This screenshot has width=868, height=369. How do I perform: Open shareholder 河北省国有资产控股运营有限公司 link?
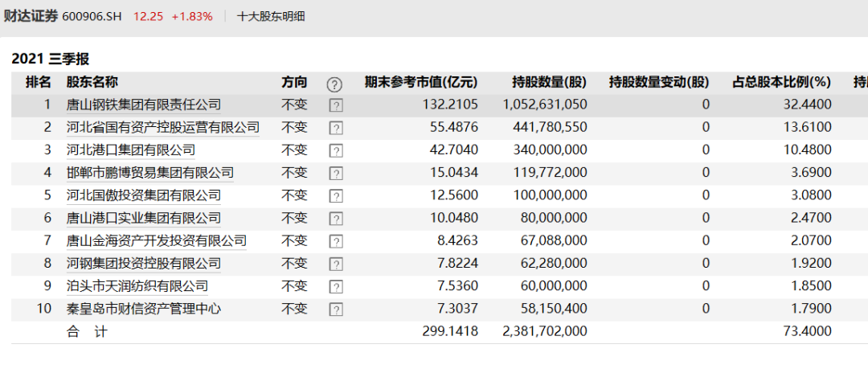click(162, 127)
